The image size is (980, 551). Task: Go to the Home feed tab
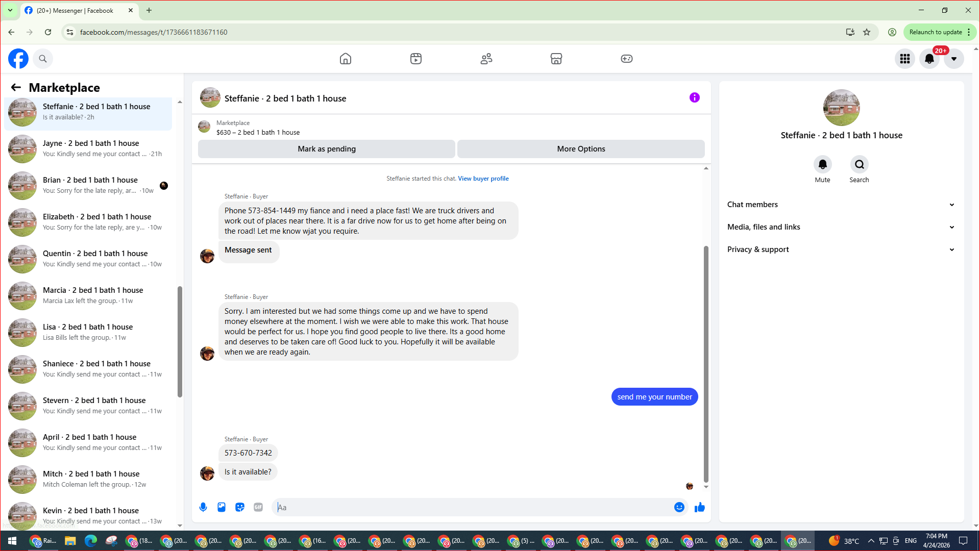[346, 59]
